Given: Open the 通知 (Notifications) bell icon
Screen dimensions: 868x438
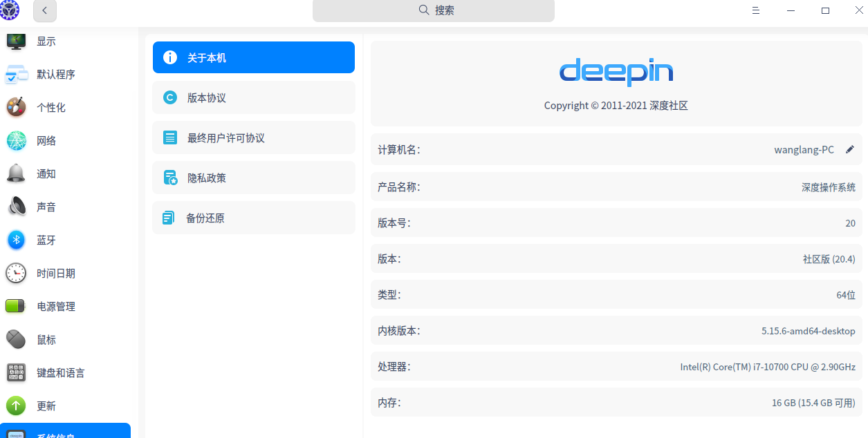Looking at the screenshot, I should 15,173.
